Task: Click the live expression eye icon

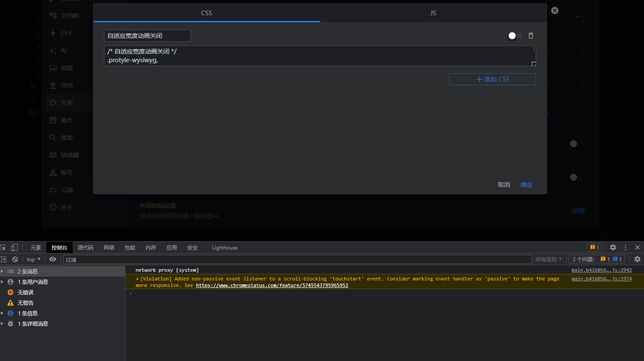Action: click(x=53, y=259)
